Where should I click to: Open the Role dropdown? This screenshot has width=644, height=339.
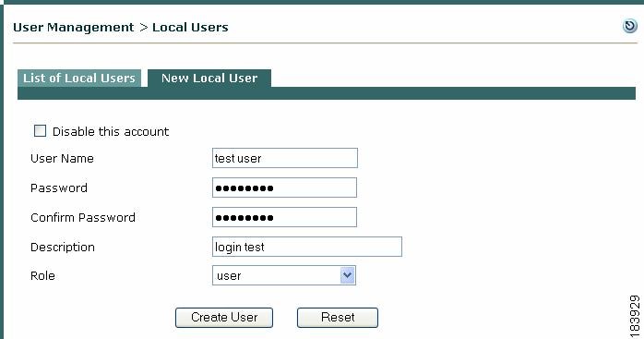(x=284, y=275)
